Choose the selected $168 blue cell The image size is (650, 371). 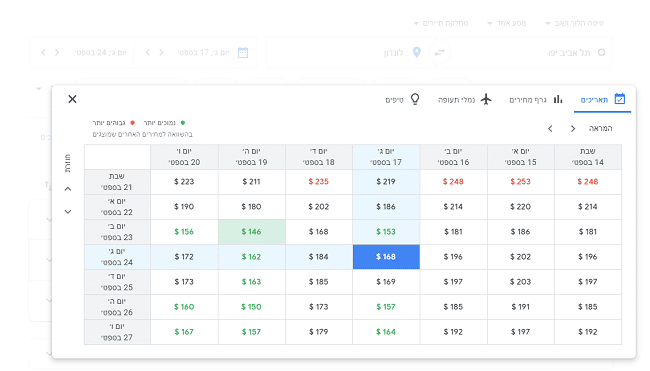click(386, 257)
